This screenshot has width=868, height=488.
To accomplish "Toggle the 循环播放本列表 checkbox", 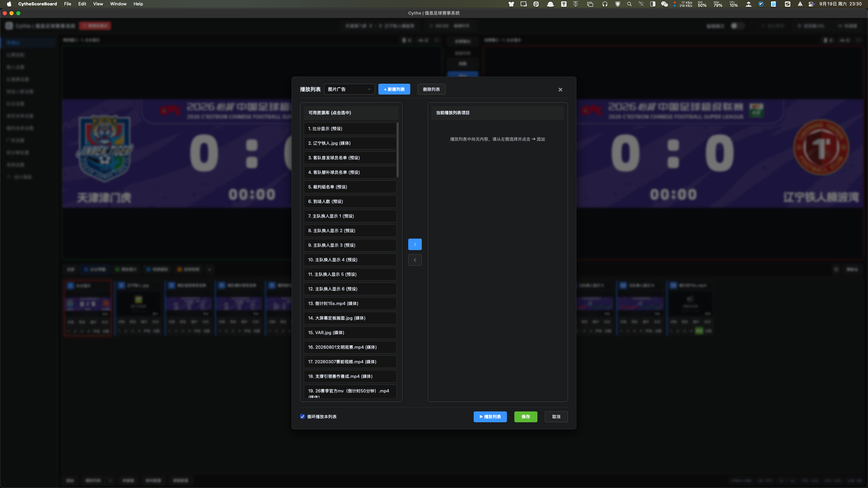I will (302, 416).
